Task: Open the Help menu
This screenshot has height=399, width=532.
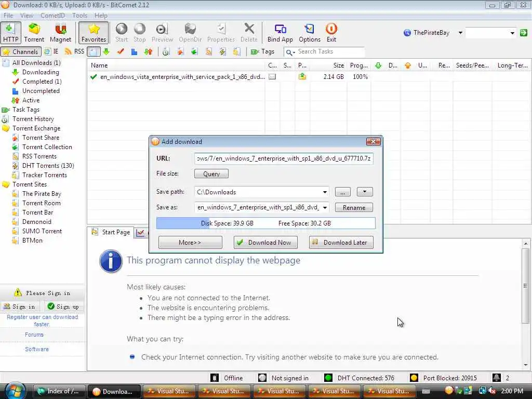Action: coord(101,15)
